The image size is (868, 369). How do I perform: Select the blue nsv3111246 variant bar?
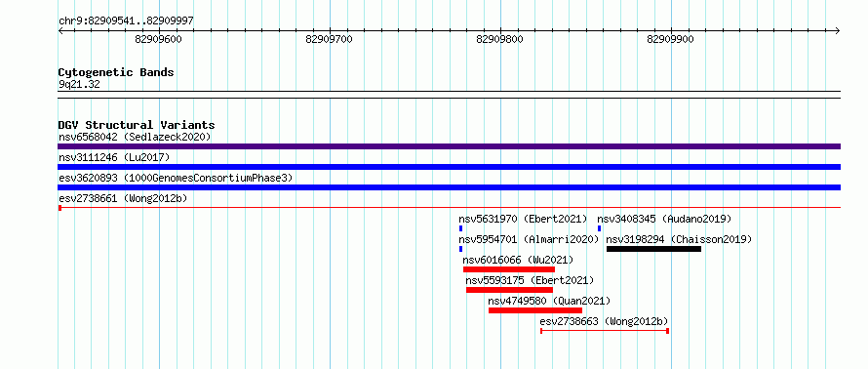pos(449,167)
